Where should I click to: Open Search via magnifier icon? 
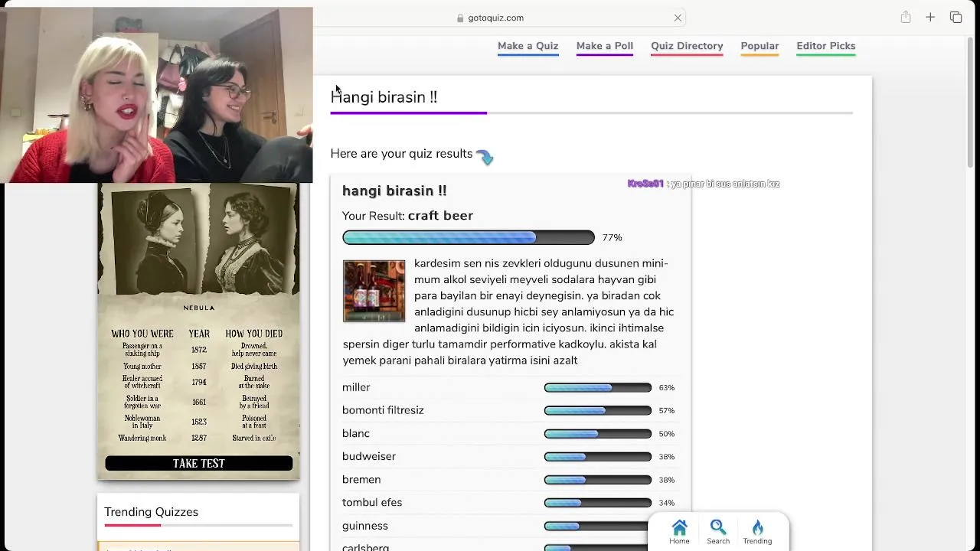(x=718, y=532)
